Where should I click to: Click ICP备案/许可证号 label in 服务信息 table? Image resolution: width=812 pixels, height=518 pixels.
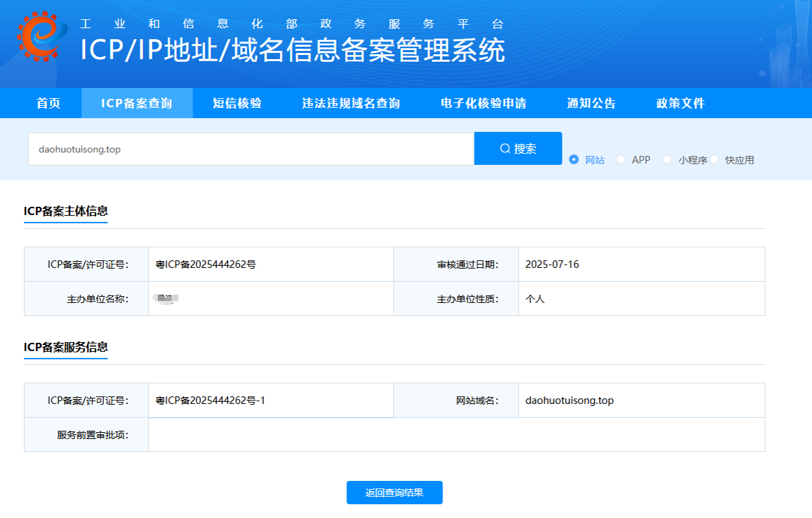pos(87,401)
